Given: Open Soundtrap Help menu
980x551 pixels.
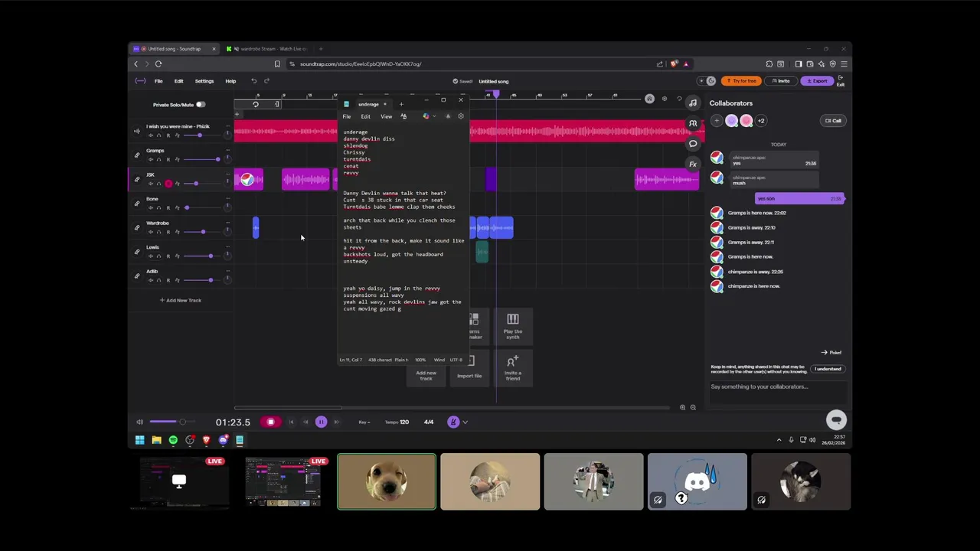Looking at the screenshot, I should point(230,81).
